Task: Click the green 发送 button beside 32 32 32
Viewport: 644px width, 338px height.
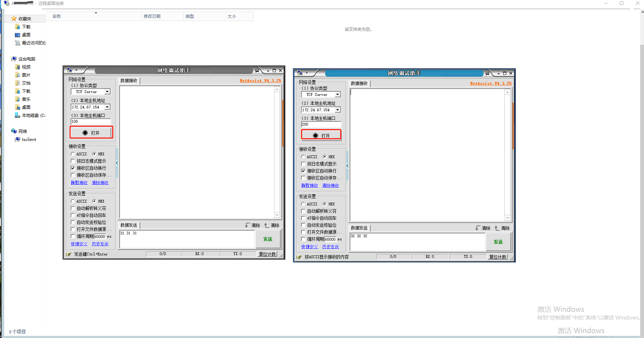Action: (x=498, y=242)
